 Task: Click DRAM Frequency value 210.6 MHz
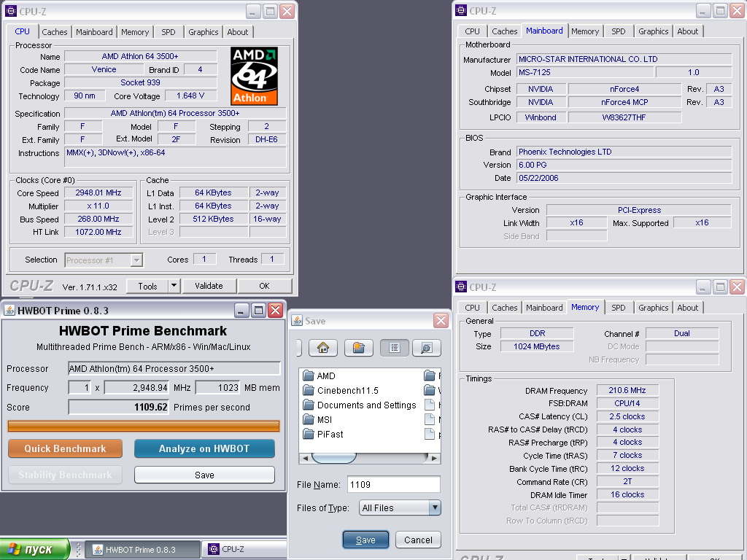627,391
